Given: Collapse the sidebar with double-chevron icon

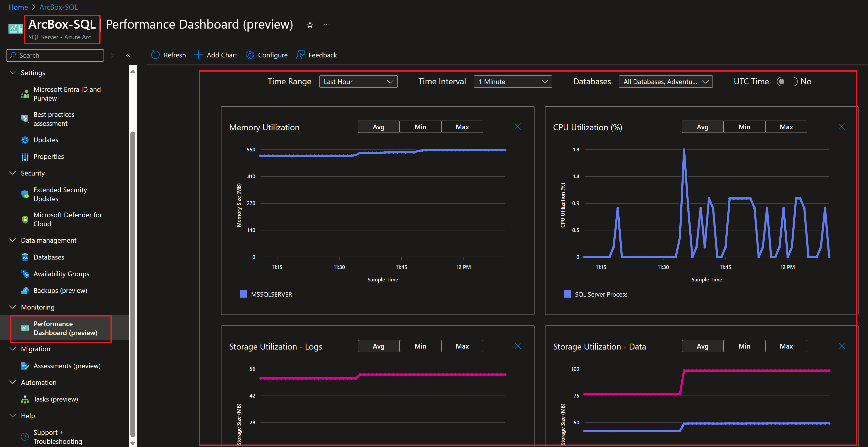Looking at the screenshot, I should tap(128, 55).
